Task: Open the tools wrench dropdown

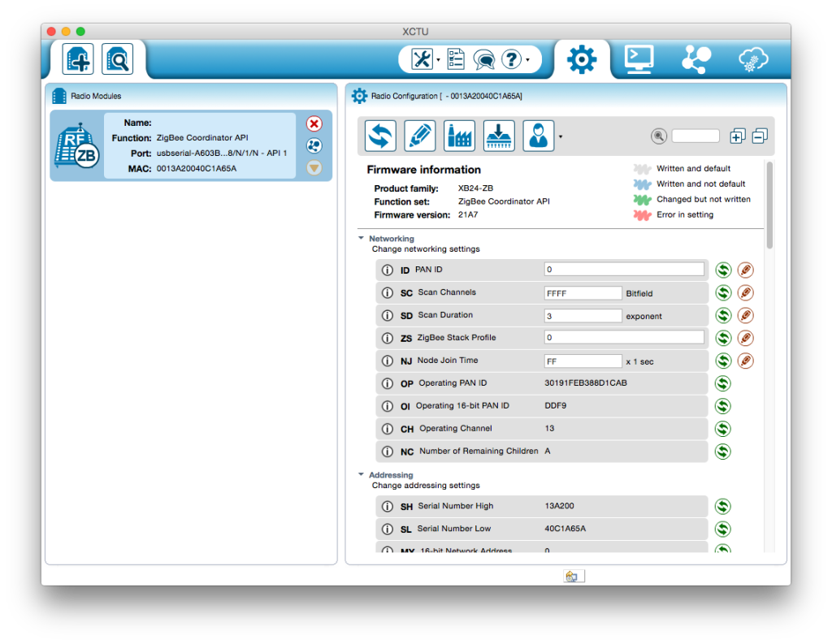Action: click(439, 59)
